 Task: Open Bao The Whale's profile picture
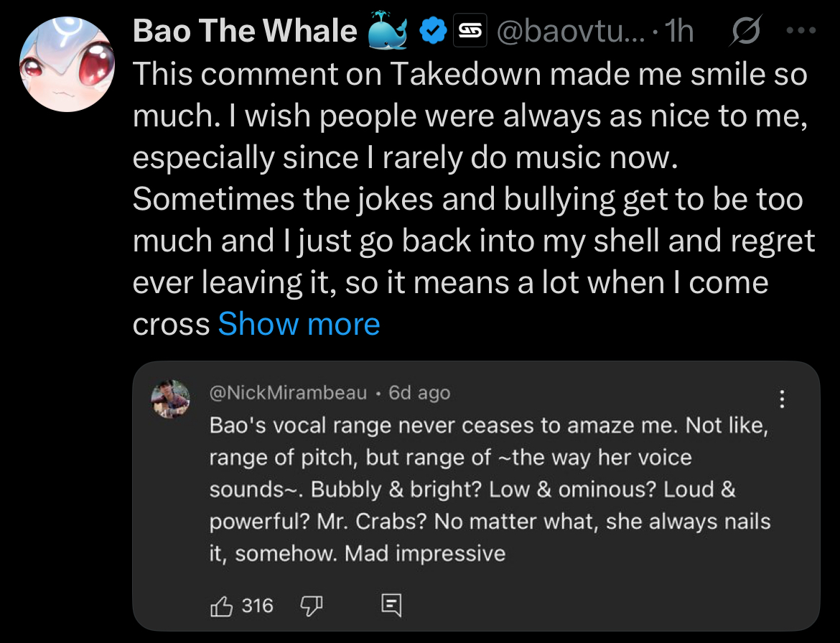tap(65, 62)
